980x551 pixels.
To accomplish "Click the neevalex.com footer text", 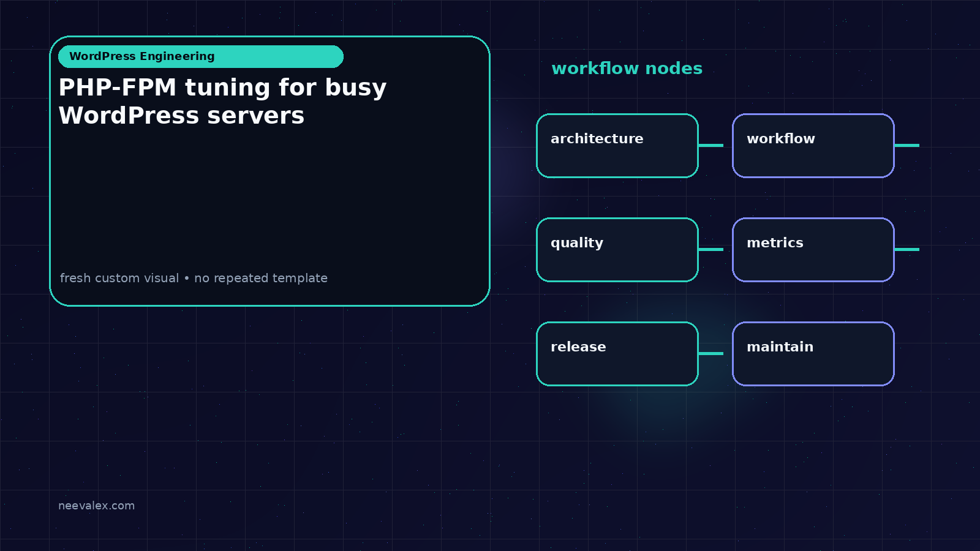I will 97,506.
